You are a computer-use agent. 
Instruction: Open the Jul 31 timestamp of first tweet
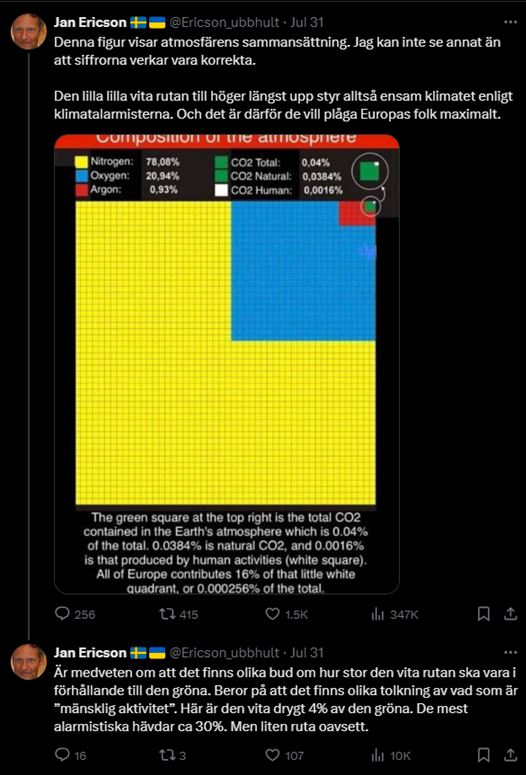coord(307,22)
